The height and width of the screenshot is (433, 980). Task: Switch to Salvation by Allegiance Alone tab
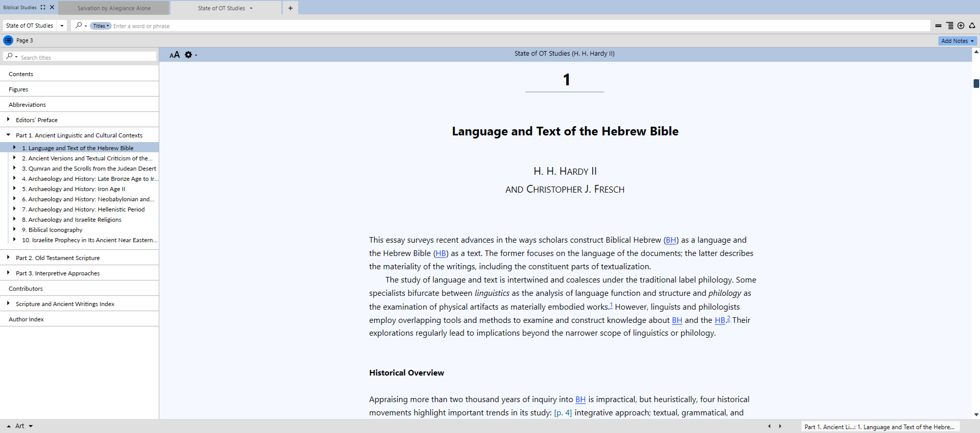tap(114, 8)
